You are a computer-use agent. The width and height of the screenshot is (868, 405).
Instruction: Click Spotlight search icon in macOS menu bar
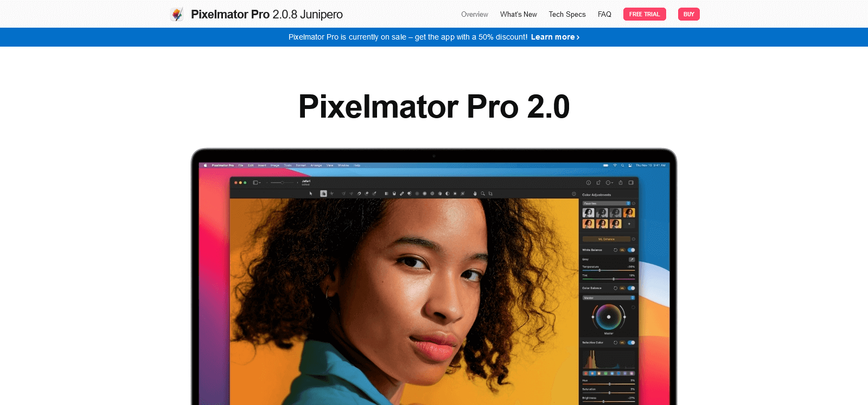pyautogui.click(x=622, y=165)
